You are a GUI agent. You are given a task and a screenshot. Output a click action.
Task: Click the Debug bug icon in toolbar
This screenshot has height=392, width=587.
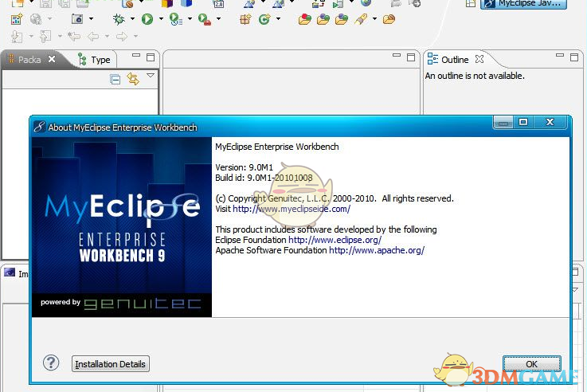click(119, 19)
